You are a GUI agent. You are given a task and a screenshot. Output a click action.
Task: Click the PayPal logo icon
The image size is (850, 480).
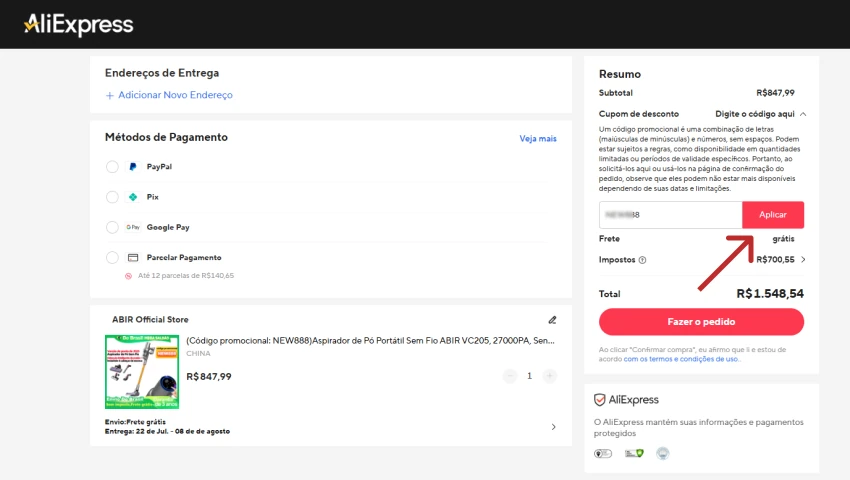pos(133,167)
